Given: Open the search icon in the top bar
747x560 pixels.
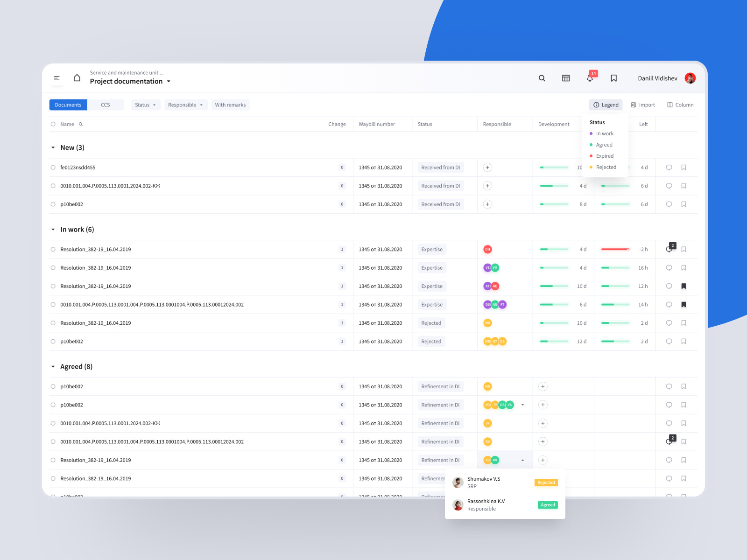Looking at the screenshot, I should point(542,78).
